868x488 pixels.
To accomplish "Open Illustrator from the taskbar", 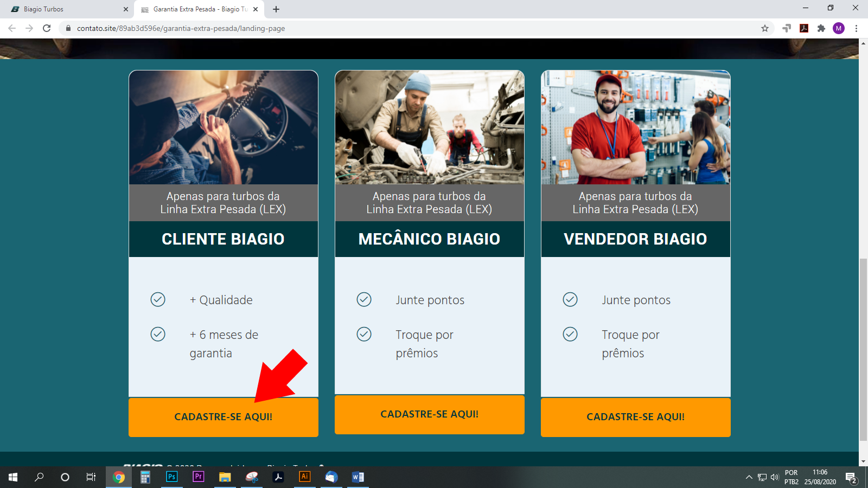I will click(305, 477).
